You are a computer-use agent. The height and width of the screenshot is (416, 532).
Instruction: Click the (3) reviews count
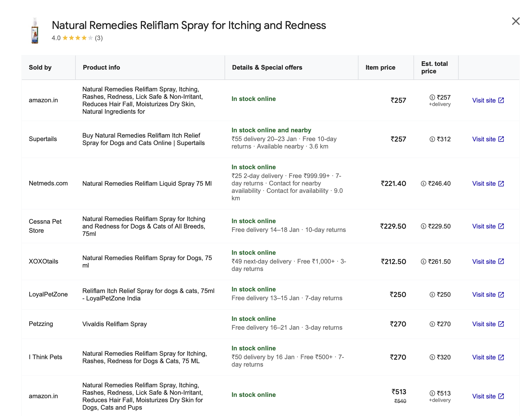coord(99,38)
